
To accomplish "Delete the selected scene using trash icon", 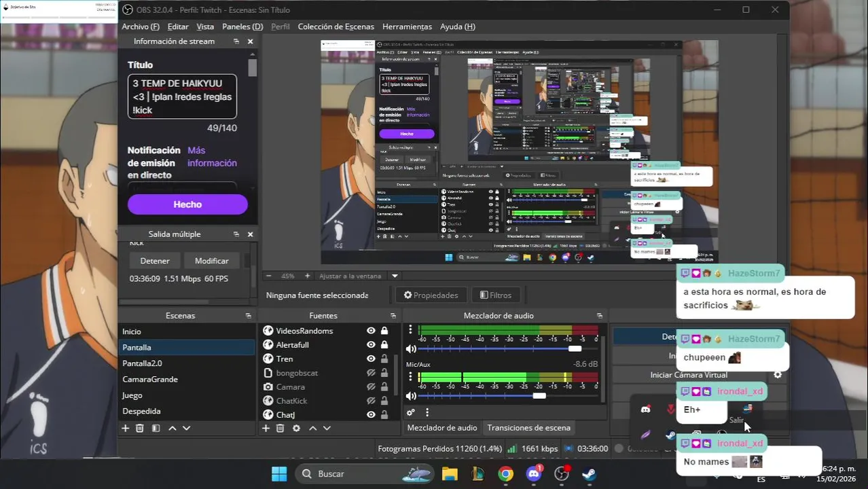I will [140, 429].
